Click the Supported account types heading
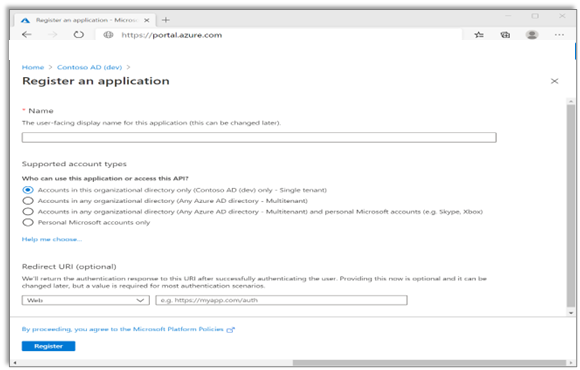The height and width of the screenshot is (370, 580). pos(74,164)
